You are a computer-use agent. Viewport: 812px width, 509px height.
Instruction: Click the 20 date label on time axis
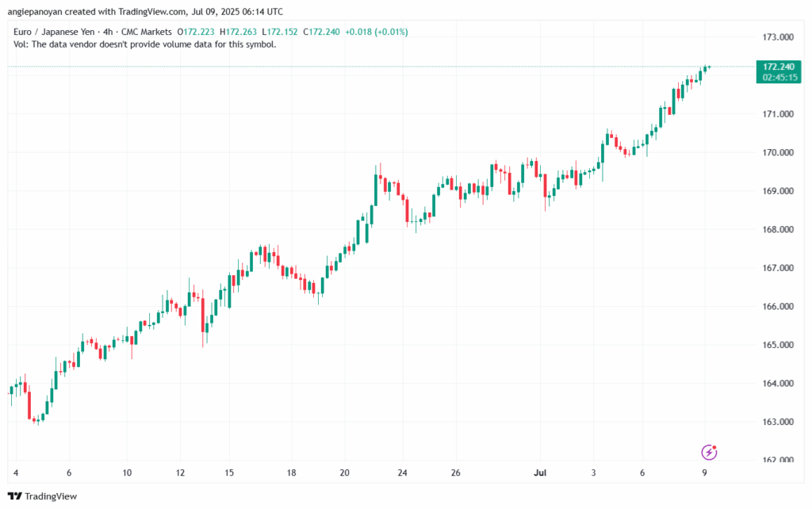point(344,473)
